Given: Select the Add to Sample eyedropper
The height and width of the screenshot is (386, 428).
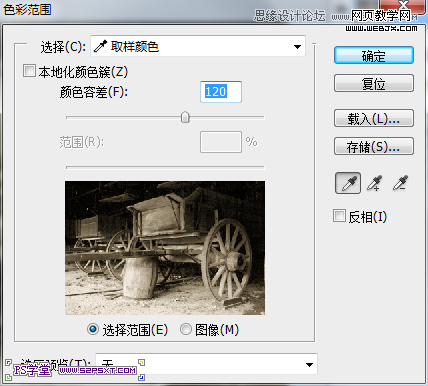Looking at the screenshot, I should coord(374,183).
